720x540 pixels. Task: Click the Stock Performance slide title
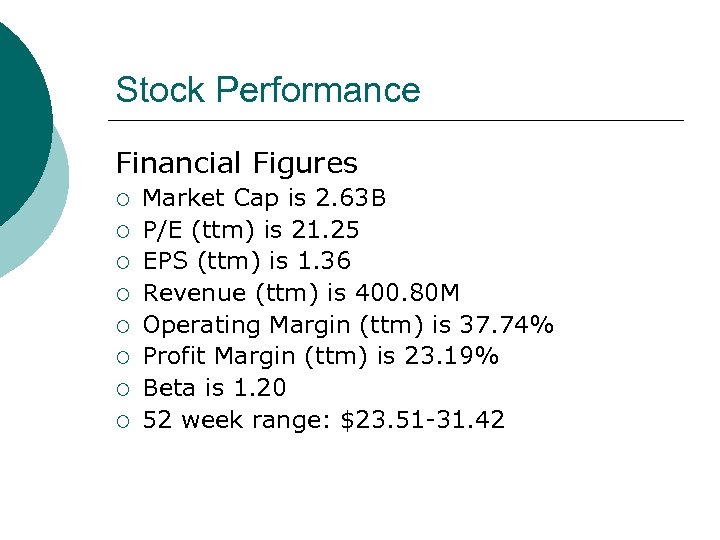268,90
